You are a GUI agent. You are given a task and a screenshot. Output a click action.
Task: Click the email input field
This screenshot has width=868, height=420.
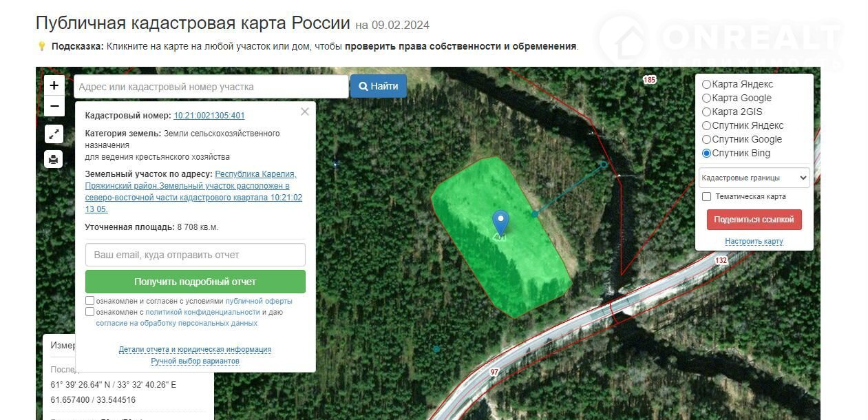(x=195, y=255)
